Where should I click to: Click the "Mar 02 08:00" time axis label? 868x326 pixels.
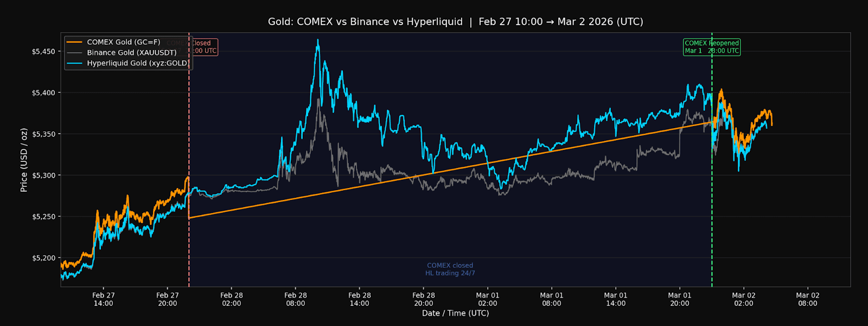click(x=807, y=299)
